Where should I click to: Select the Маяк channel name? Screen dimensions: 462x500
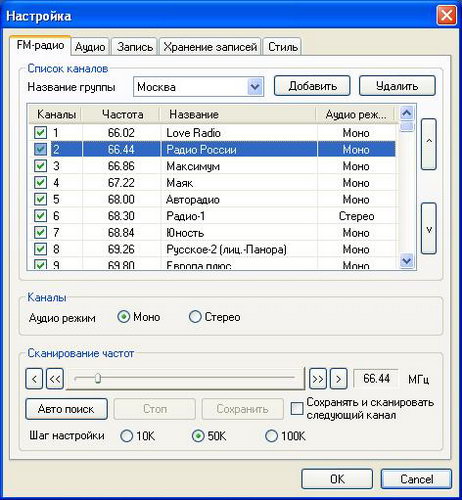pos(180,183)
